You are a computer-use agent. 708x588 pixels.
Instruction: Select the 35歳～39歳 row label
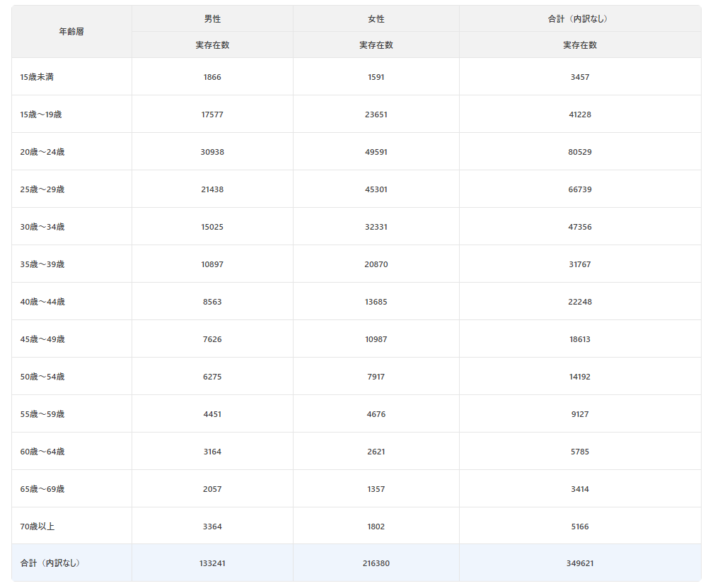42,264
